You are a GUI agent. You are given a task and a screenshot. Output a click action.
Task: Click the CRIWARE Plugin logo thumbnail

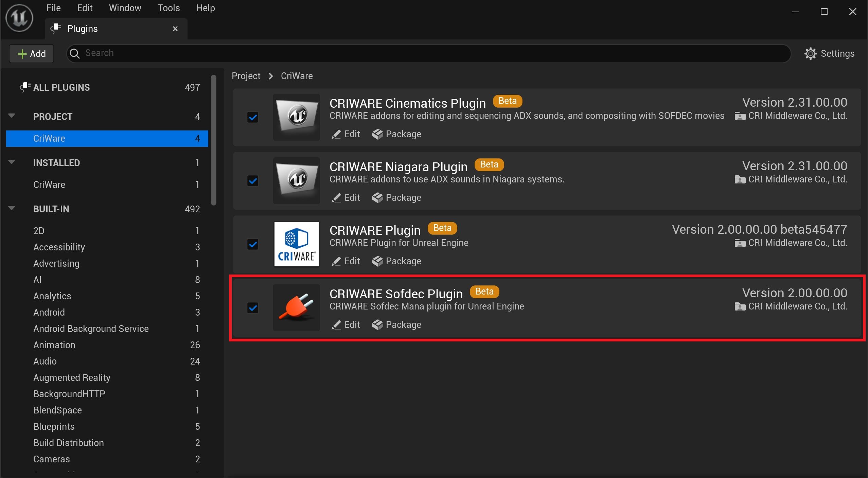(296, 244)
